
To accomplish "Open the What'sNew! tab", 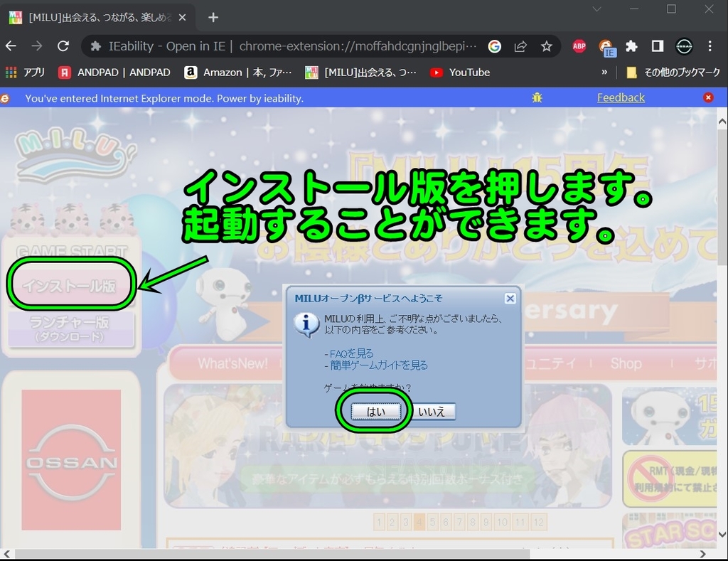I will click(232, 363).
